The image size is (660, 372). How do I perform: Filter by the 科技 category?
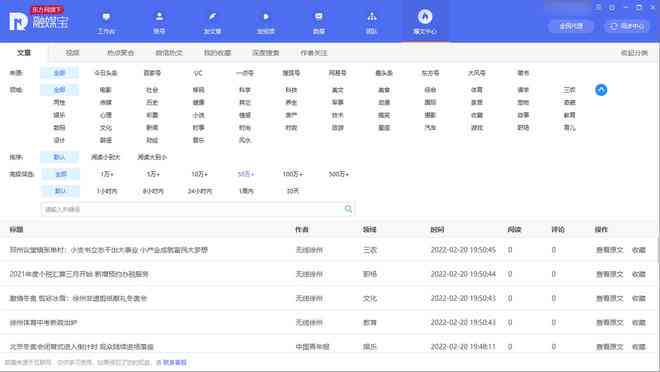[x=291, y=90]
